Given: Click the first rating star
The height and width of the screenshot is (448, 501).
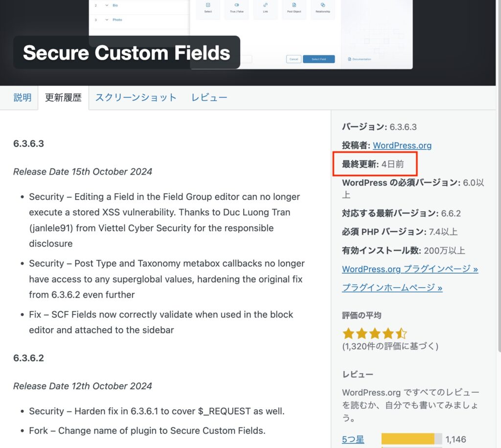Looking at the screenshot, I should tap(348, 334).
